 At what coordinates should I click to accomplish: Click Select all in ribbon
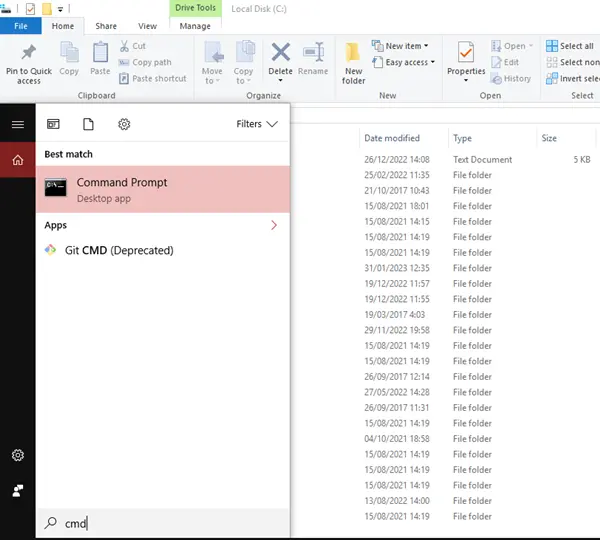pyautogui.click(x=570, y=46)
